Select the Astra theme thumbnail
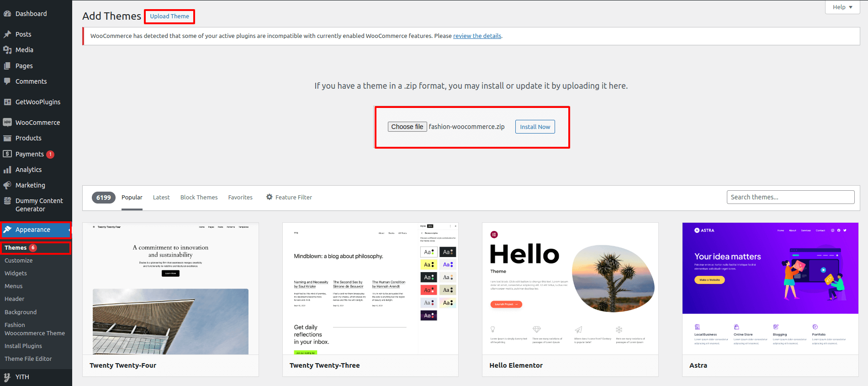Screen dimensions: 868x386 click(770, 288)
